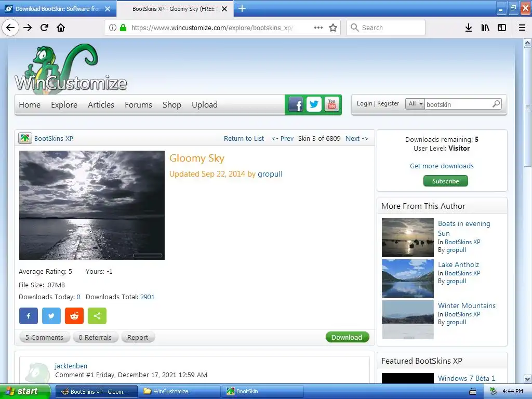
Task: Click the site search field with bootskin
Action: 458,104
